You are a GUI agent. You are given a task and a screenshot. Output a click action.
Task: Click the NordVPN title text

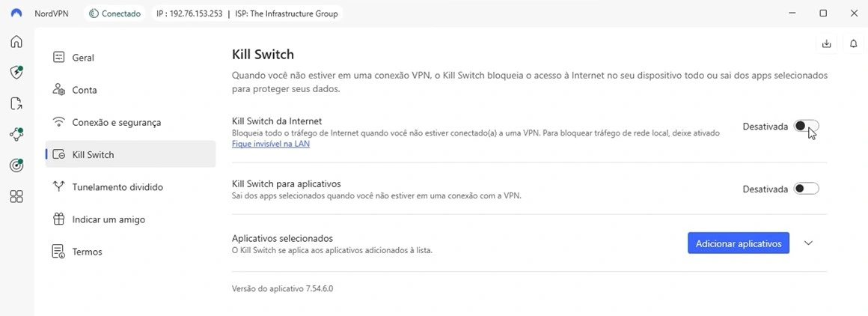point(52,13)
